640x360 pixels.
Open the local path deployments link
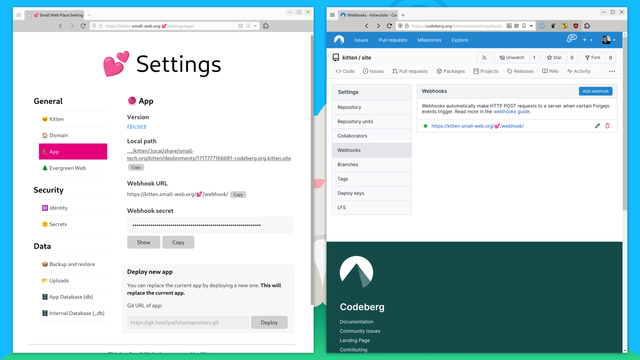coord(209,154)
